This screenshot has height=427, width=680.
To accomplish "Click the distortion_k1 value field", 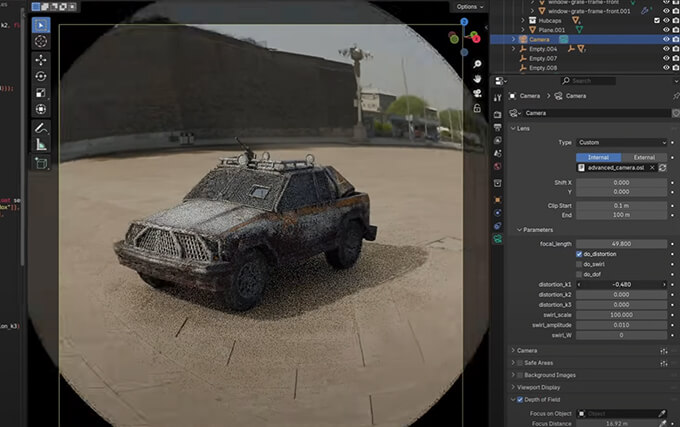I will tap(621, 285).
